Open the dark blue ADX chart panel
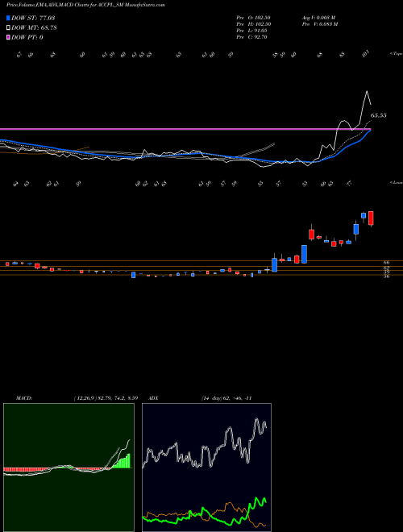Screen dimensions: 403x532 206,468
